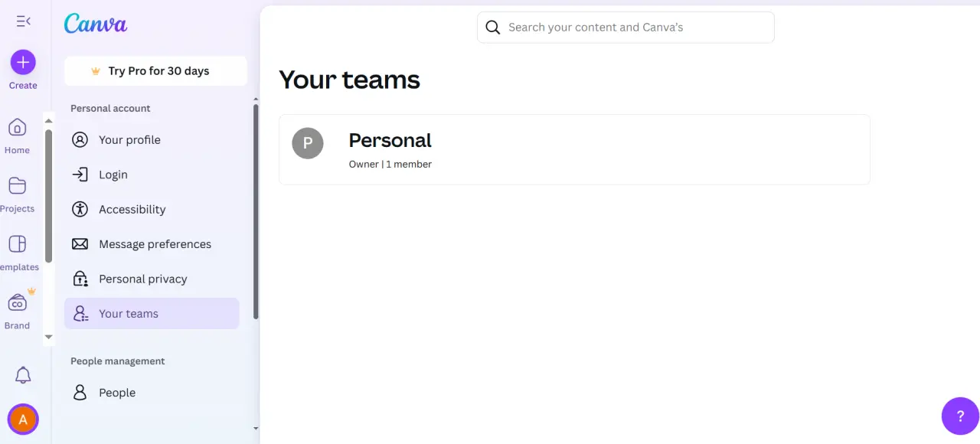The image size is (980, 444).
Task: Open the Templates icon in rail
Action: click(17, 244)
